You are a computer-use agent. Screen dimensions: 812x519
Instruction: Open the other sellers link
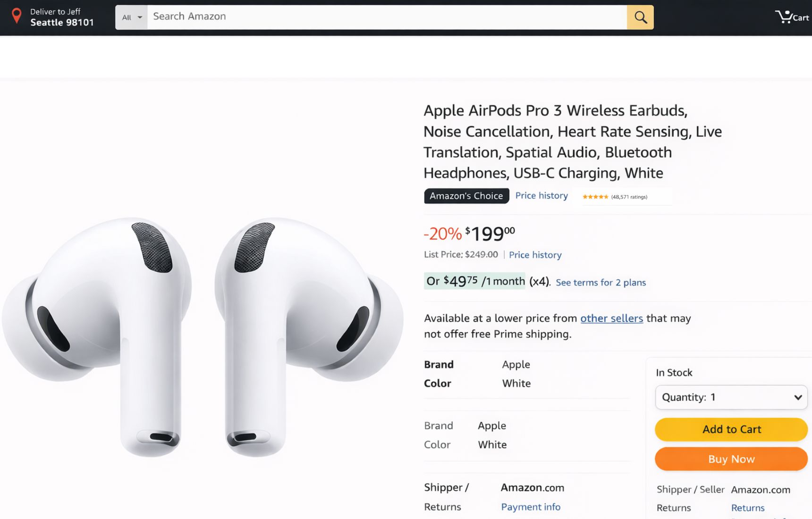click(x=611, y=318)
